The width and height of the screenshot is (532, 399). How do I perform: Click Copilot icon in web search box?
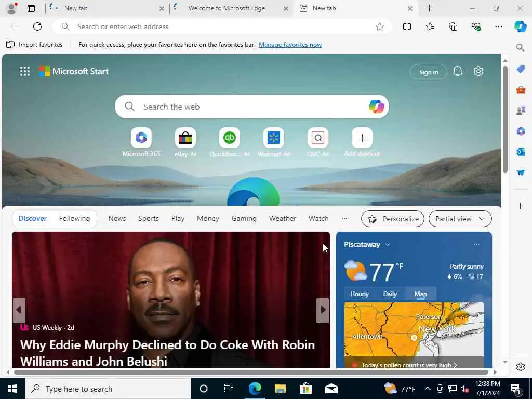tap(376, 107)
